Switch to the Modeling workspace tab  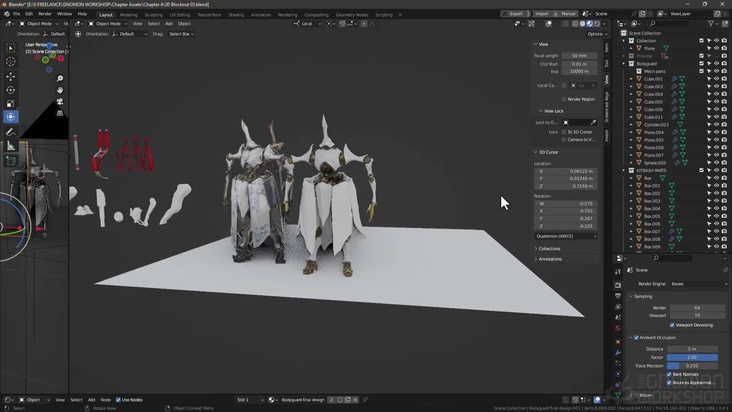click(x=128, y=15)
